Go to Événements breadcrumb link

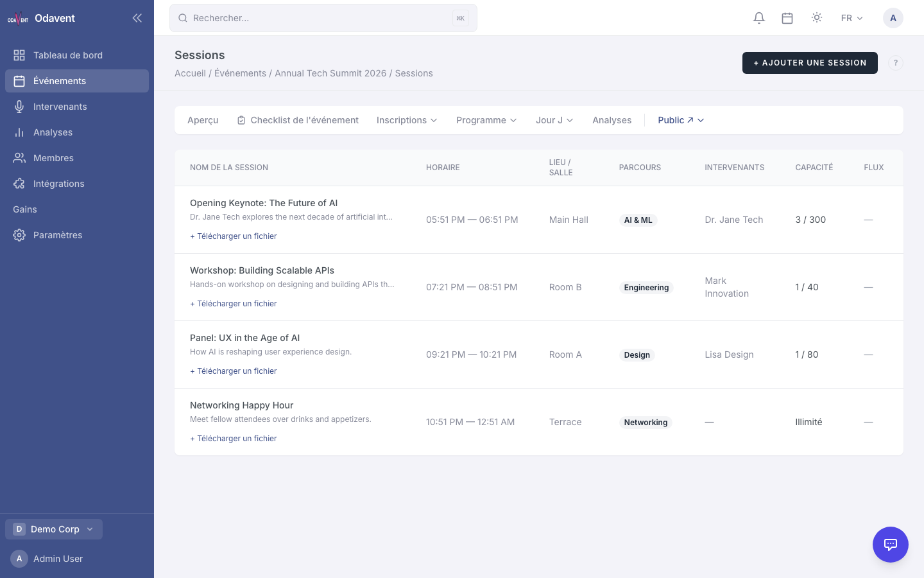(x=240, y=73)
